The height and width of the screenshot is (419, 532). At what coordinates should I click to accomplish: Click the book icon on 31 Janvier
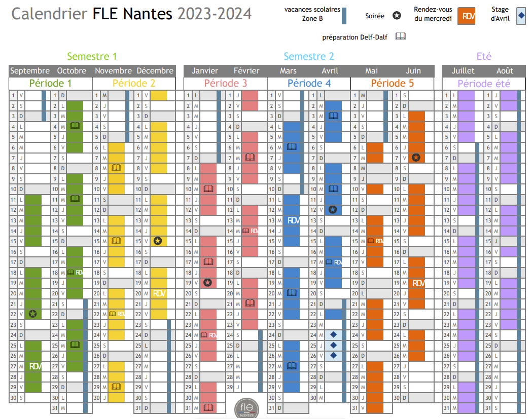pos(208,407)
